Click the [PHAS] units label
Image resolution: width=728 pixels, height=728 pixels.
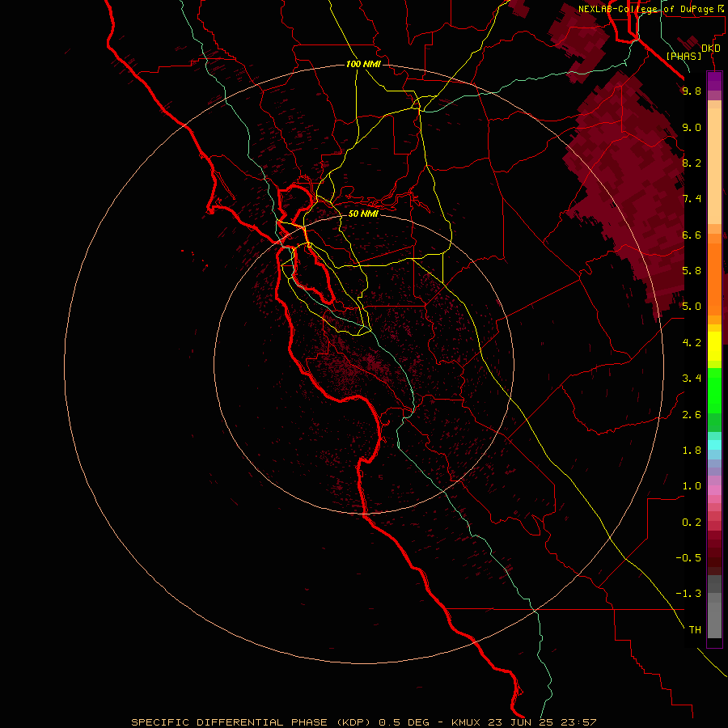pyautogui.click(x=684, y=56)
